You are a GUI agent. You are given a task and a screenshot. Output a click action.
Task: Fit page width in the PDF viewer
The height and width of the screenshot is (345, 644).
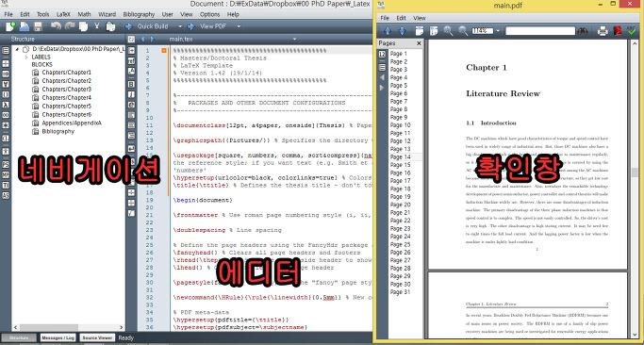tap(420, 31)
